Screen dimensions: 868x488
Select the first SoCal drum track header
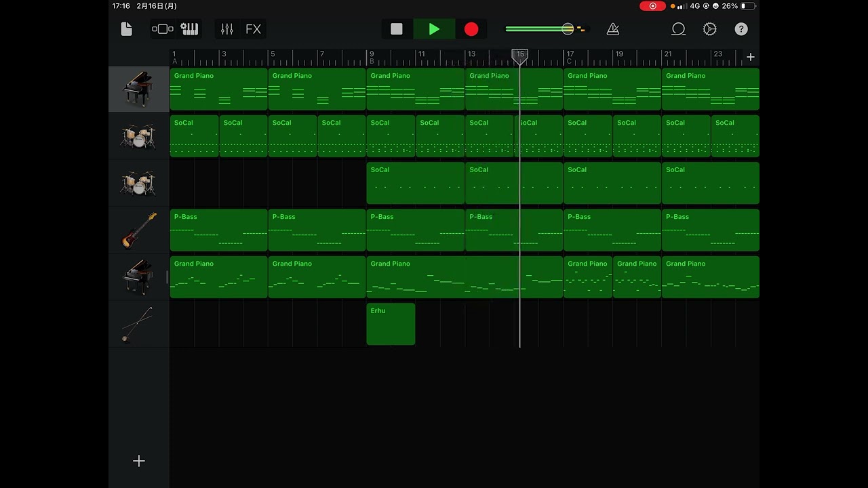point(139,136)
